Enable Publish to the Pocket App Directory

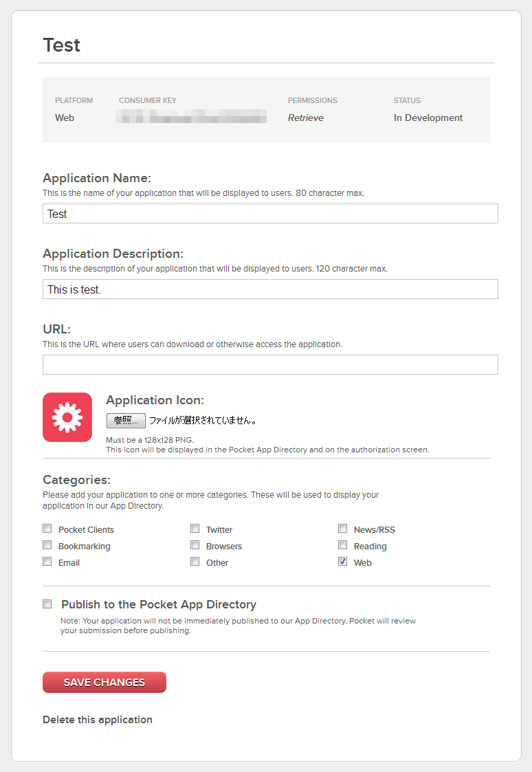(x=47, y=604)
